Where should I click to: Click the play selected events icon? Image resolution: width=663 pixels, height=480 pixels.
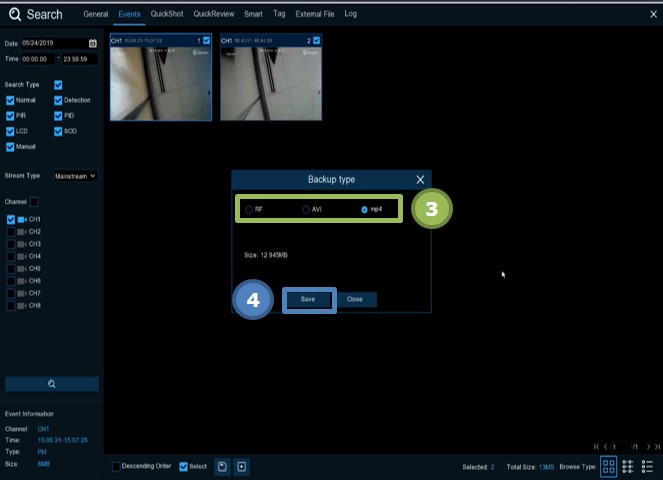click(x=242, y=466)
